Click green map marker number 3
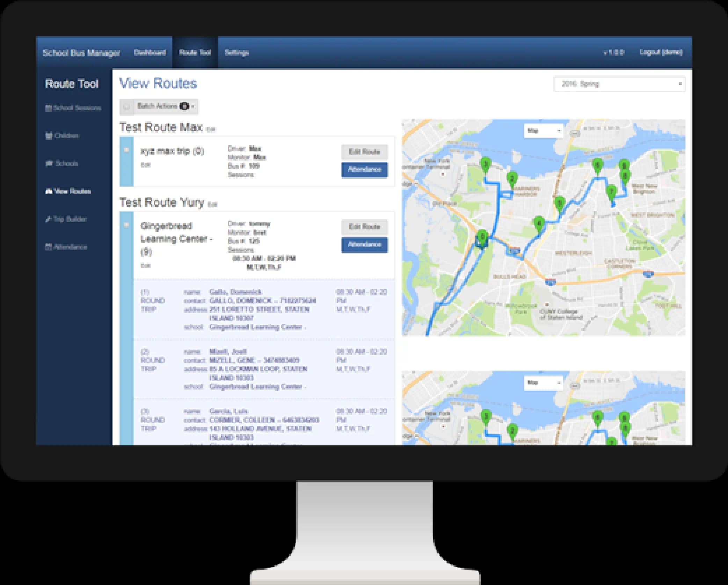728x585 pixels. pos(485,164)
